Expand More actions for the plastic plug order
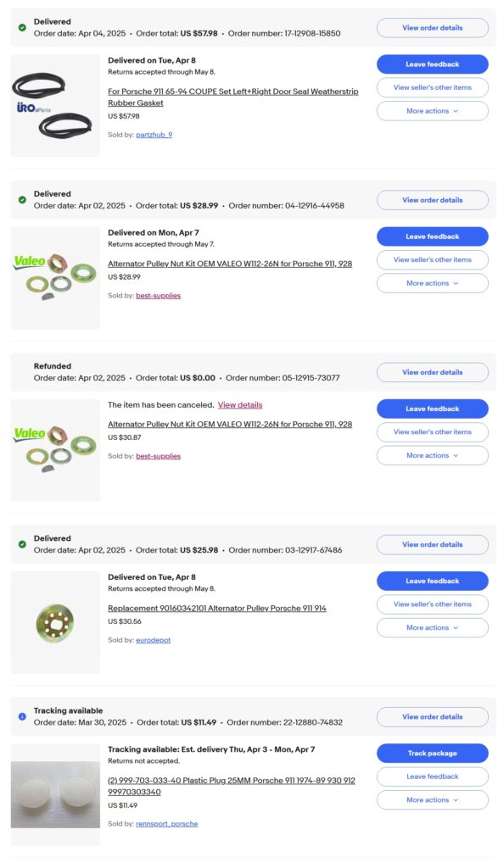 point(433,800)
